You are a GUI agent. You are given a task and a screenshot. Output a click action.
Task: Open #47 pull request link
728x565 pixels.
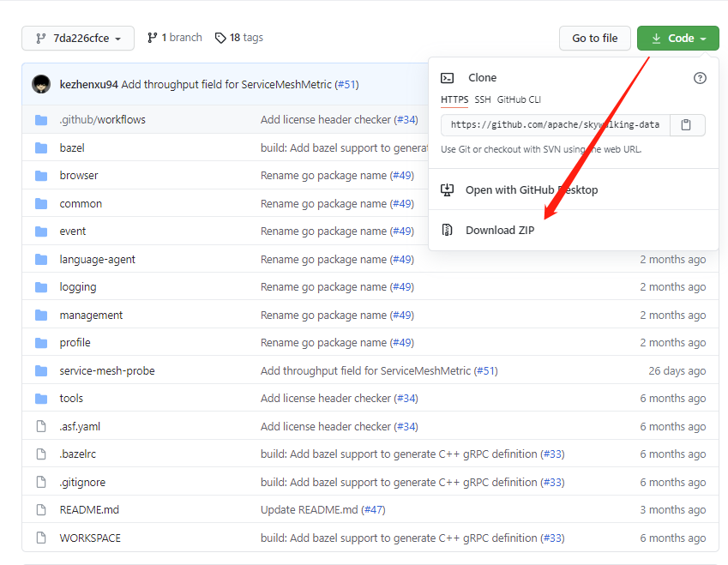click(x=373, y=510)
